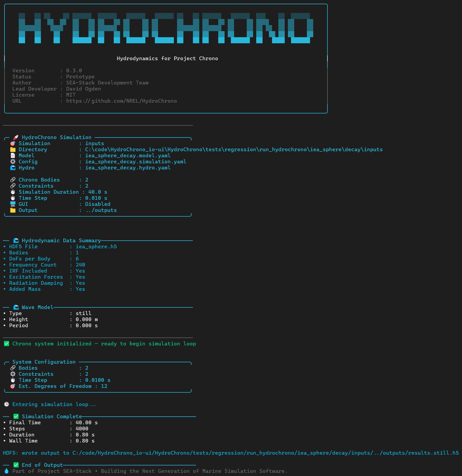Click the folder icon next to Output
This screenshot has height=476, width=462.
tap(13, 210)
